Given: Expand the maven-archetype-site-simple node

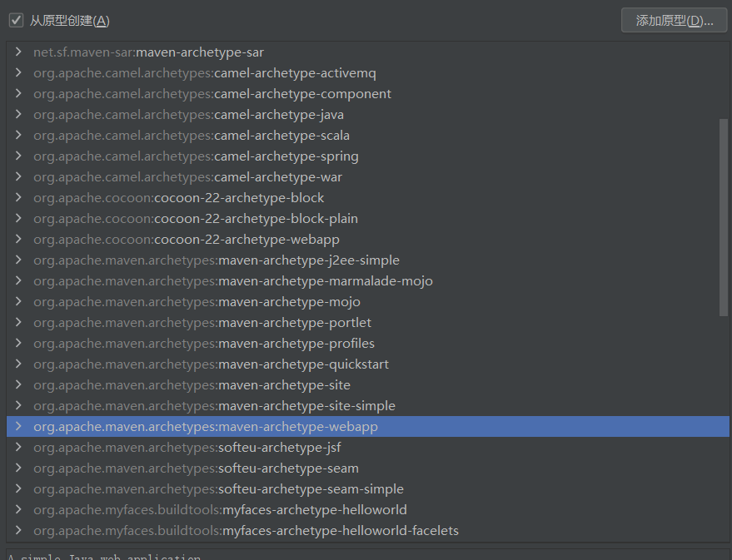Looking at the screenshot, I should point(18,406).
